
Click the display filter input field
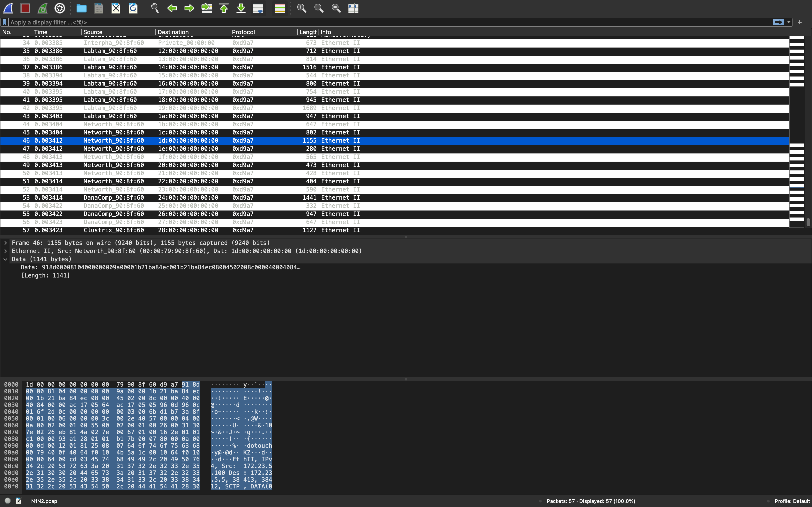coord(201,22)
